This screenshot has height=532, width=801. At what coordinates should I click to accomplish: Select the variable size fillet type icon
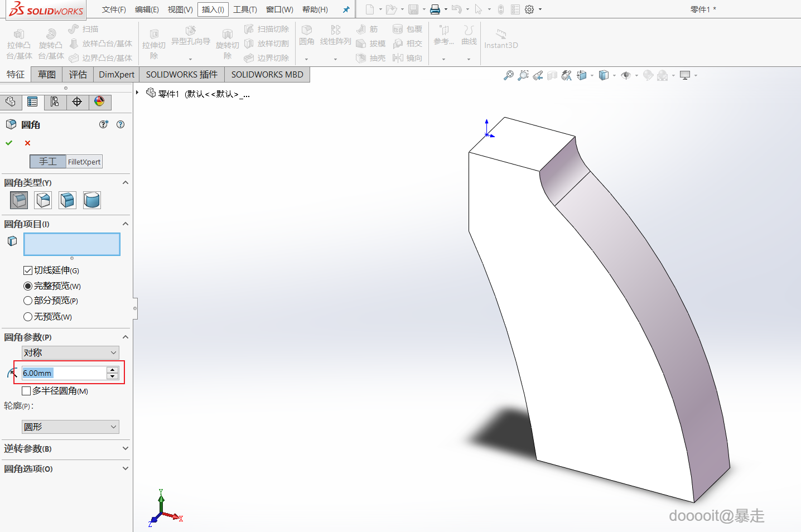43,200
